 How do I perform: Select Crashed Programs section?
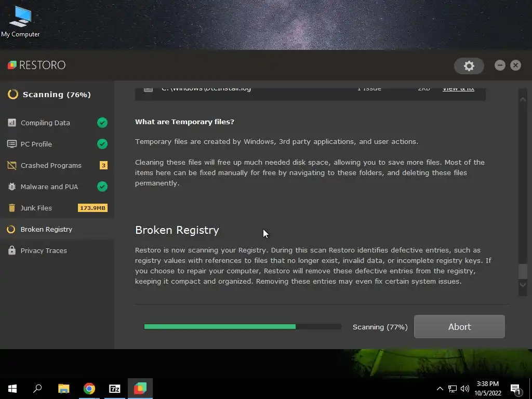57,165
